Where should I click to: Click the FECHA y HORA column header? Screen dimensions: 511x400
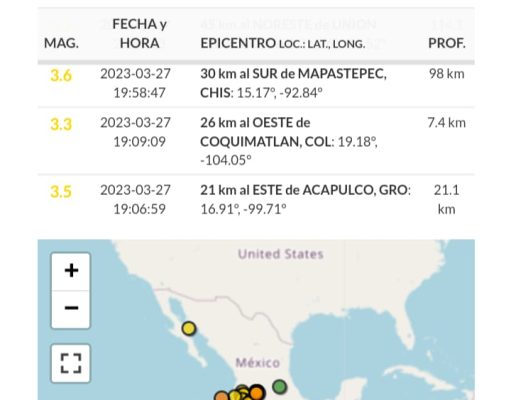[x=139, y=34]
